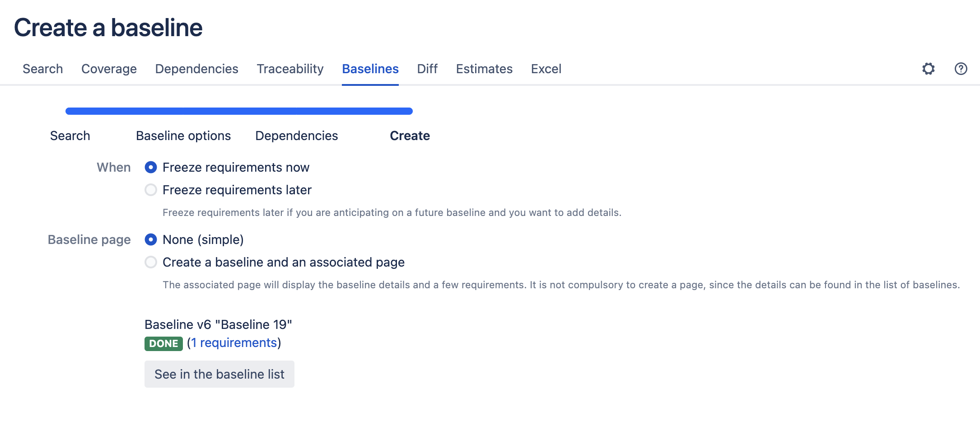The image size is (980, 422).
Task: Select Freeze requirements later option
Action: [151, 190]
